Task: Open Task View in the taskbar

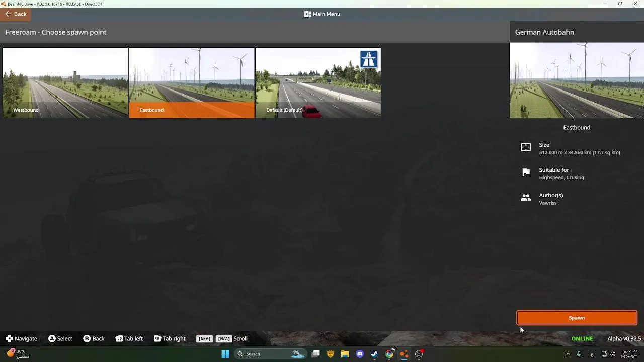Action: pyautogui.click(x=315, y=354)
